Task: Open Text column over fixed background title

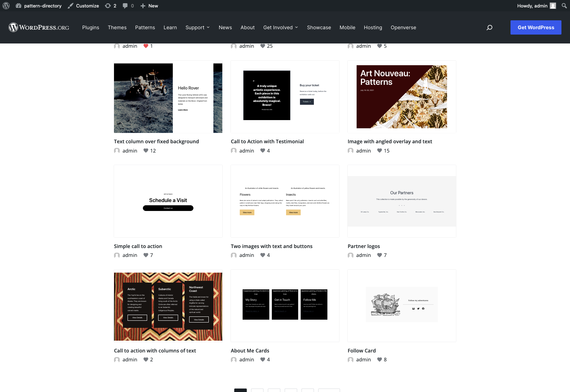Action: click(x=156, y=141)
